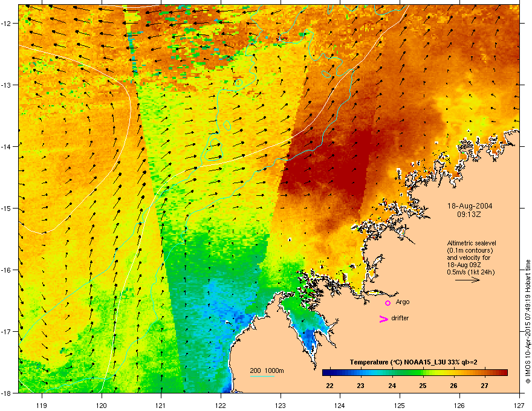
Task: Click the '18-Aug 09Z' caption line
Action: tap(464, 265)
